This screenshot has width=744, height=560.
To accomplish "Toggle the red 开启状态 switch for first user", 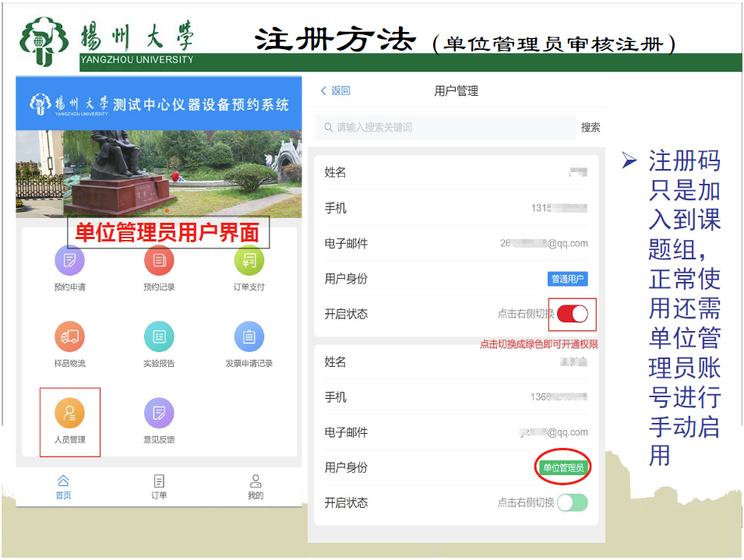I will coord(573,314).
